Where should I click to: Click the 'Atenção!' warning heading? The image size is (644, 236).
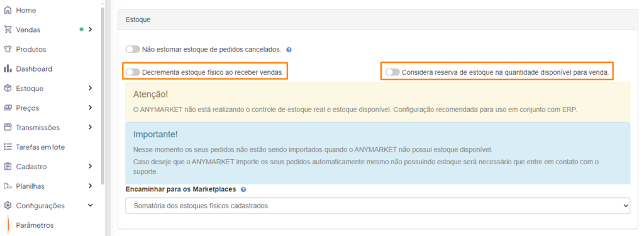click(150, 94)
